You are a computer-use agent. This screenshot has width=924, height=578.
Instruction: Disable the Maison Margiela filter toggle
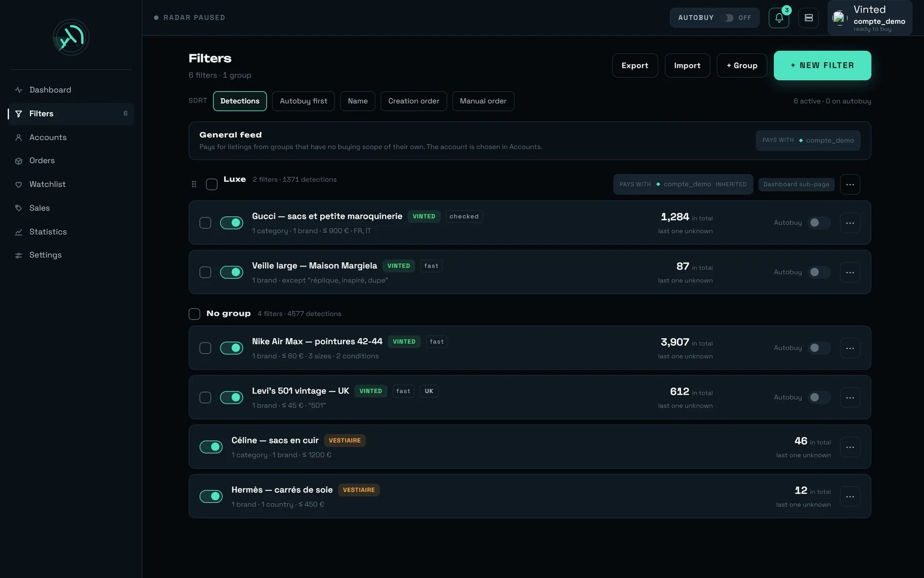[x=232, y=272]
